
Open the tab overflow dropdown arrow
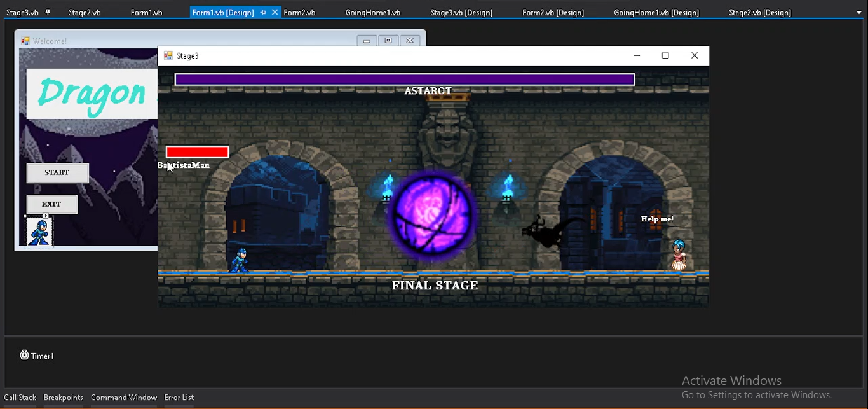[x=859, y=12]
